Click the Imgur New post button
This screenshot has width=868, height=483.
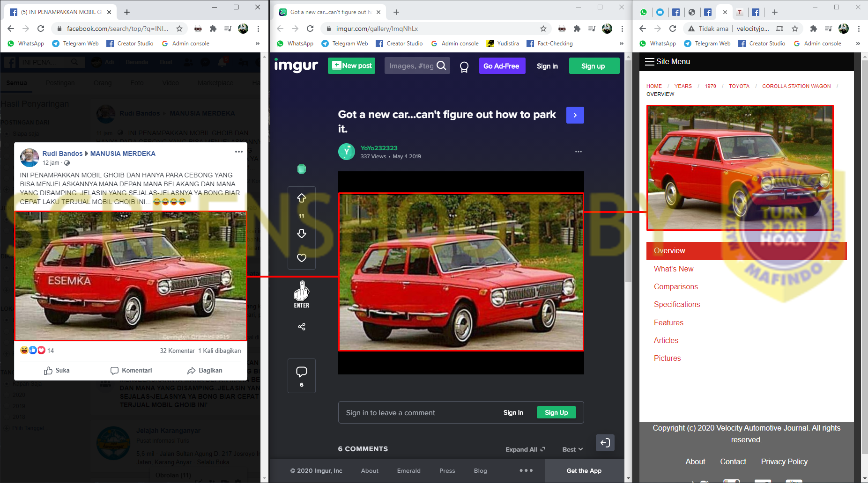click(x=351, y=66)
